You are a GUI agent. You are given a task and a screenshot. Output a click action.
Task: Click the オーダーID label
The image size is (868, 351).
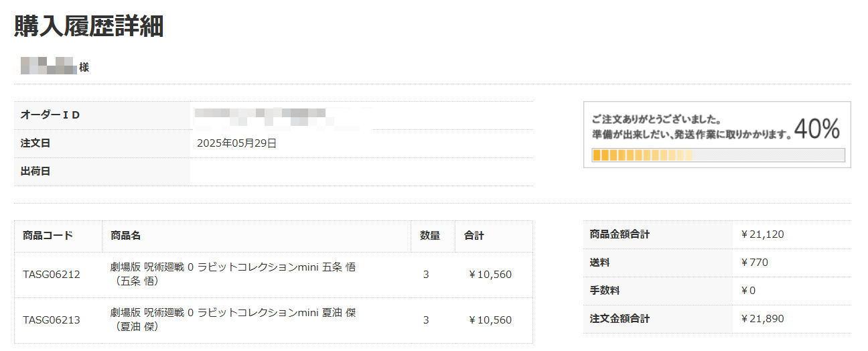50,115
